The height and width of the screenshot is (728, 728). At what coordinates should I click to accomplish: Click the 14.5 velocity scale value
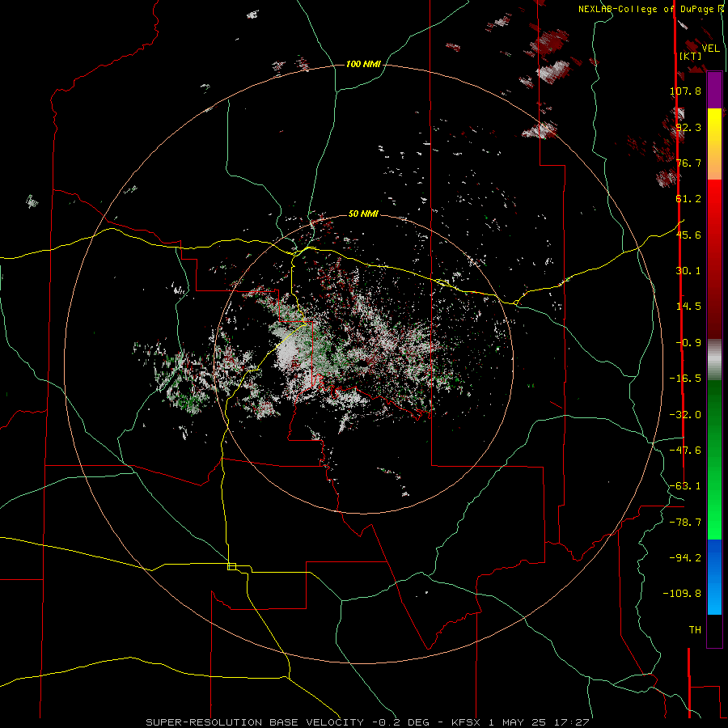click(x=688, y=307)
